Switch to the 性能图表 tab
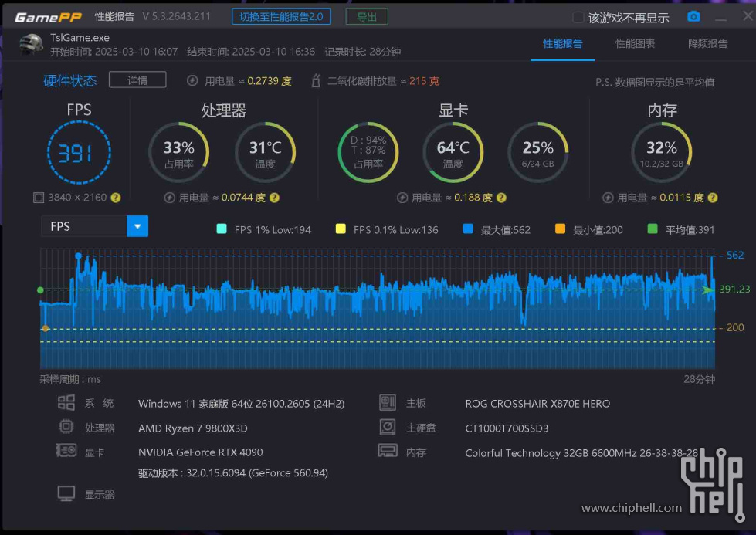Image resolution: width=756 pixels, height=535 pixels. tap(635, 44)
